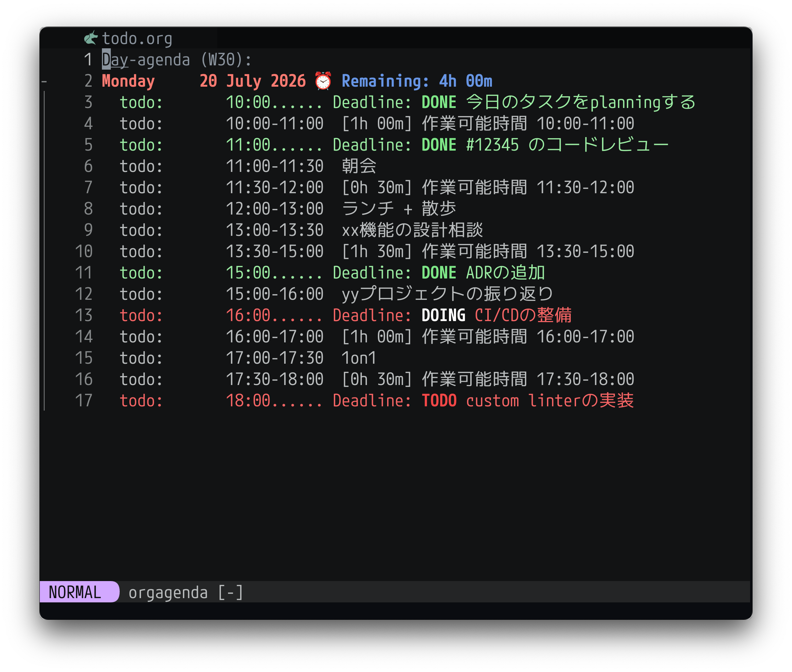Viewport: 792px width, 672px height.
Task: Open the custom linterの実装 task title
Action: (550, 401)
